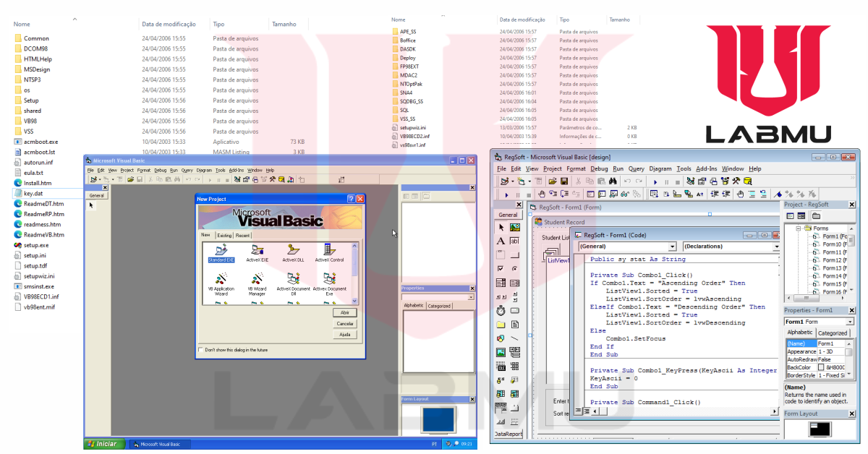Select the ActiveX EXE project icon
This screenshot has width=868, height=454.
pos(257,252)
